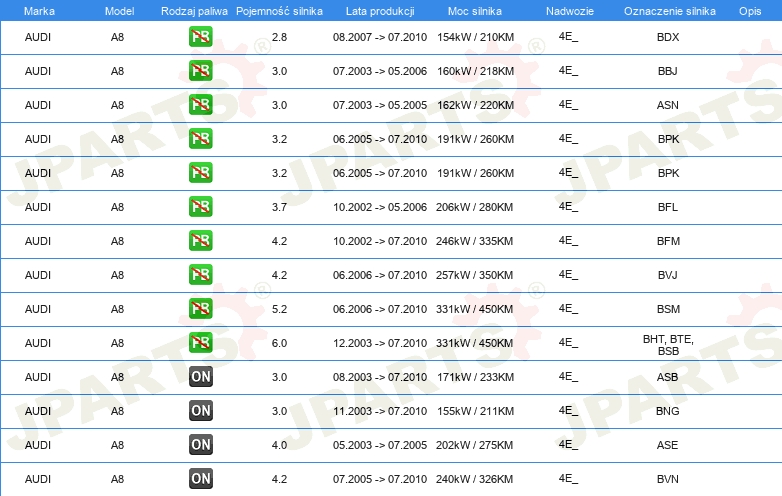Select power value 257kW / 350KM
782x496 pixels.
click(x=474, y=275)
